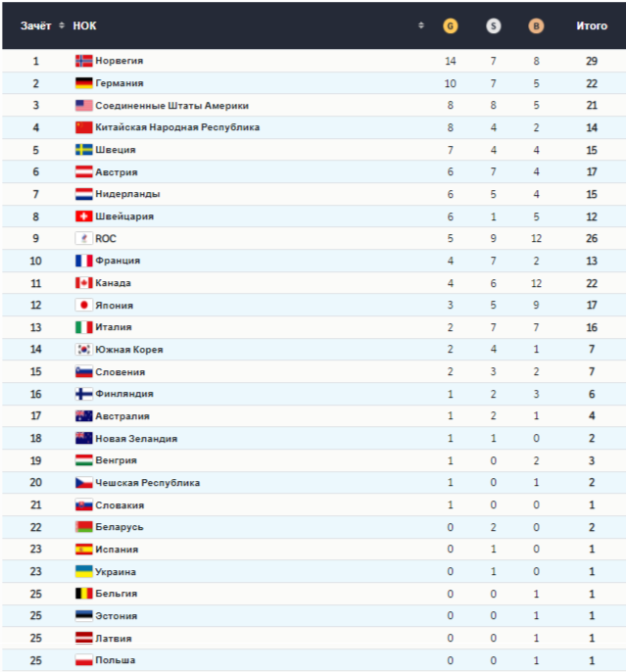Sort table by bronze medal icon
Screen dimensions: 626x672
point(536,26)
